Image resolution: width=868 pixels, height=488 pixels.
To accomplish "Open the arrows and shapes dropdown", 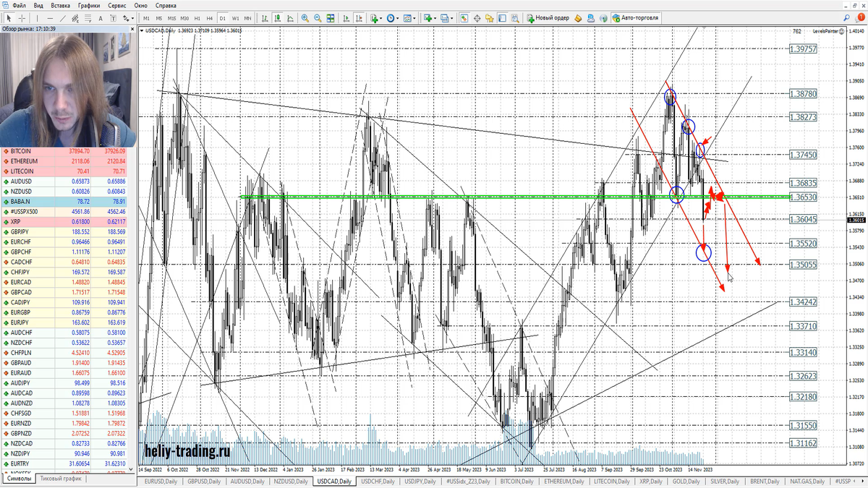I will 128,17.
